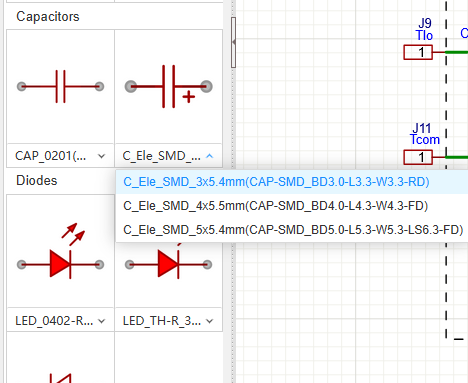The image size is (468, 383).
Task: Click the J9 designator label
Action: click(425, 23)
